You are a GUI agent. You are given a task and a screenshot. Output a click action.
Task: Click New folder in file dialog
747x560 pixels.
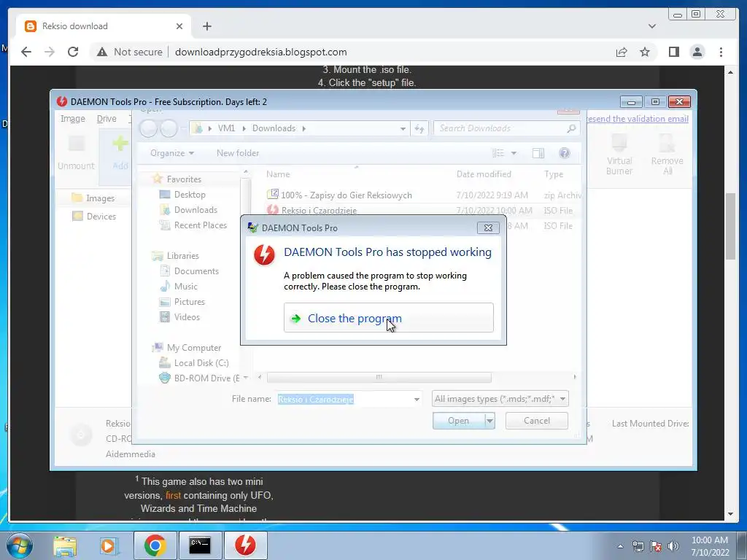238,153
